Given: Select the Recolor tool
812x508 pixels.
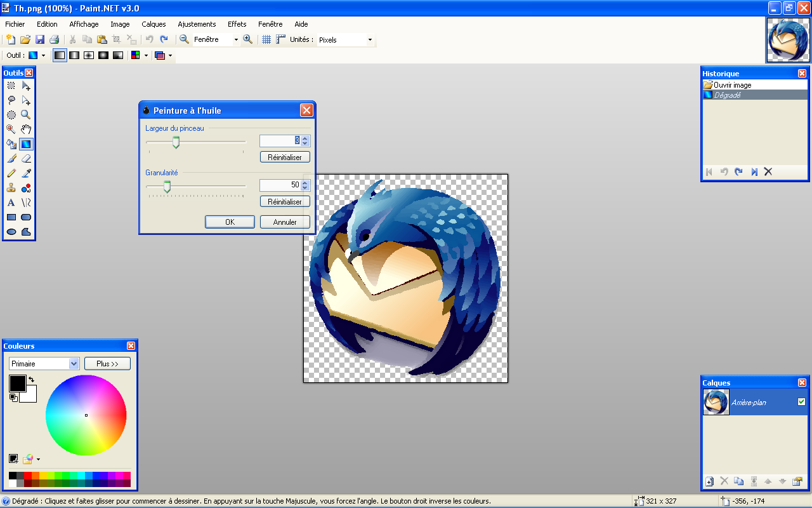Looking at the screenshot, I should coord(26,188).
